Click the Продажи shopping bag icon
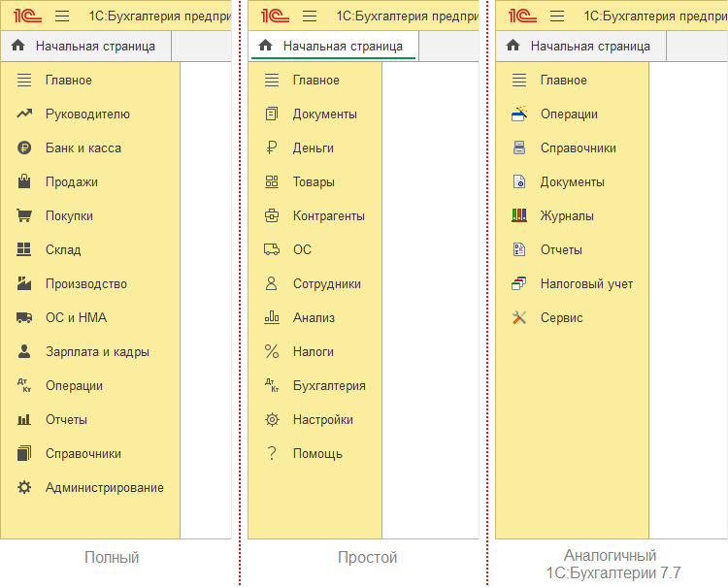The width and height of the screenshot is (728, 587). pyautogui.click(x=24, y=181)
